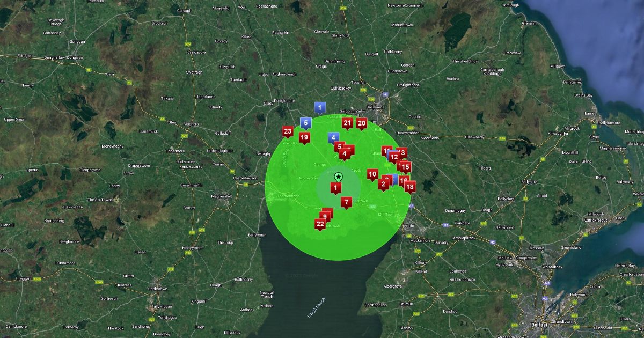This screenshot has height=338, width=644.
Task: Open red marker number 10
Action: pyautogui.click(x=372, y=174)
